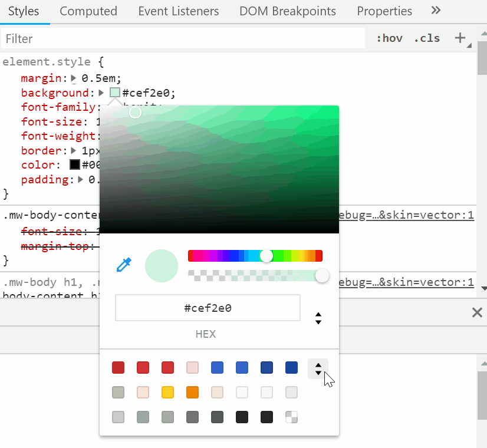The height and width of the screenshot is (448, 487).
Task: Switch color format using HEX arrows
Action: (x=318, y=318)
